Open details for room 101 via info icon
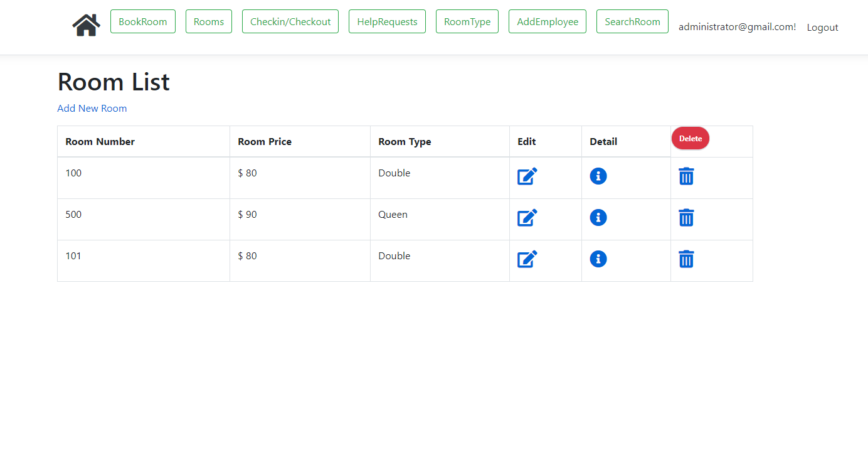The image size is (868, 467). [x=598, y=259]
